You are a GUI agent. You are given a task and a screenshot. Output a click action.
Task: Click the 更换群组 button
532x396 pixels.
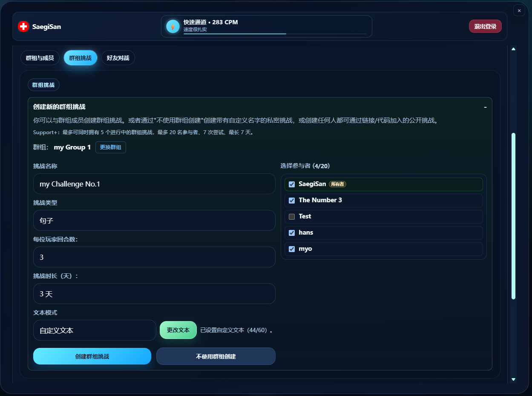tap(111, 147)
